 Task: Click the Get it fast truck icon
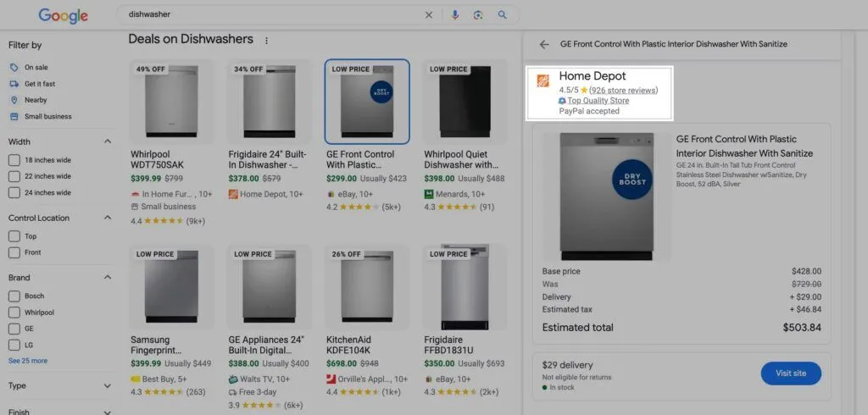click(14, 84)
